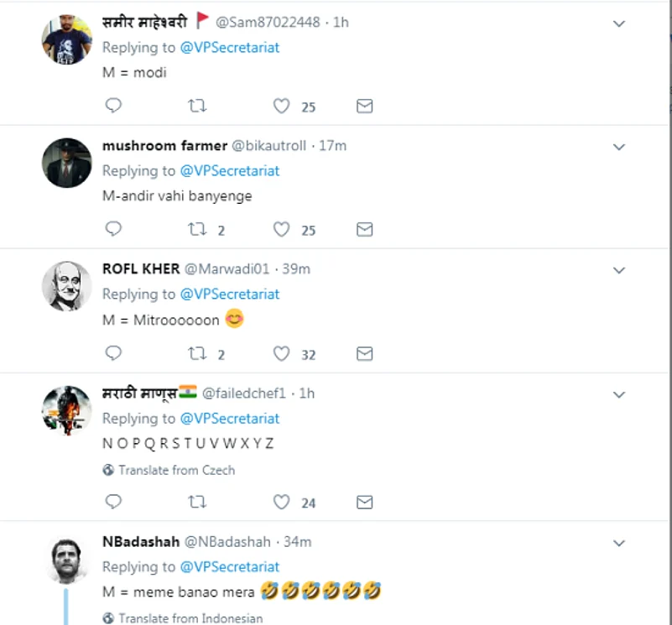Like mushroom farmer's tweet
Screen dimensions: 672x625
[x=282, y=229]
